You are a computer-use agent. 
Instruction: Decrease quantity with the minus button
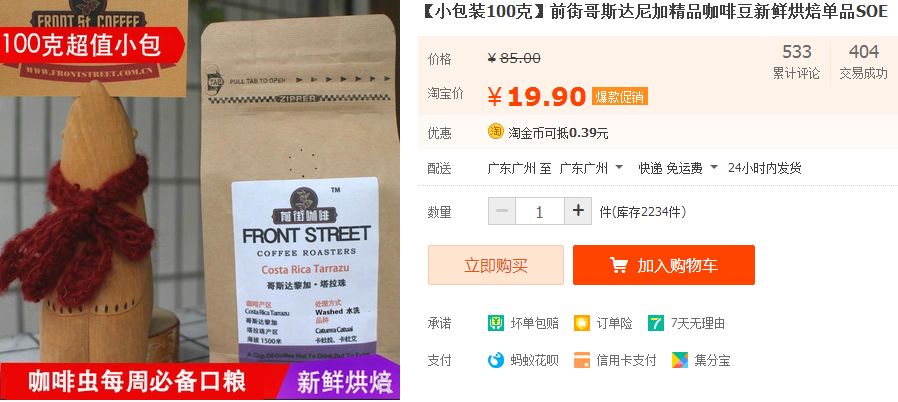(x=502, y=211)
